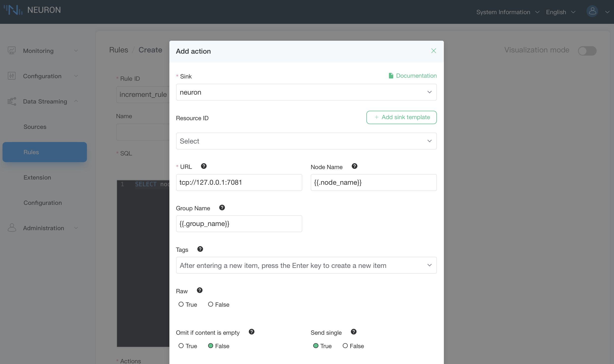Click the Monitoring section icon
This screenshot has height=364, width=614.
(x=12, y=51)
